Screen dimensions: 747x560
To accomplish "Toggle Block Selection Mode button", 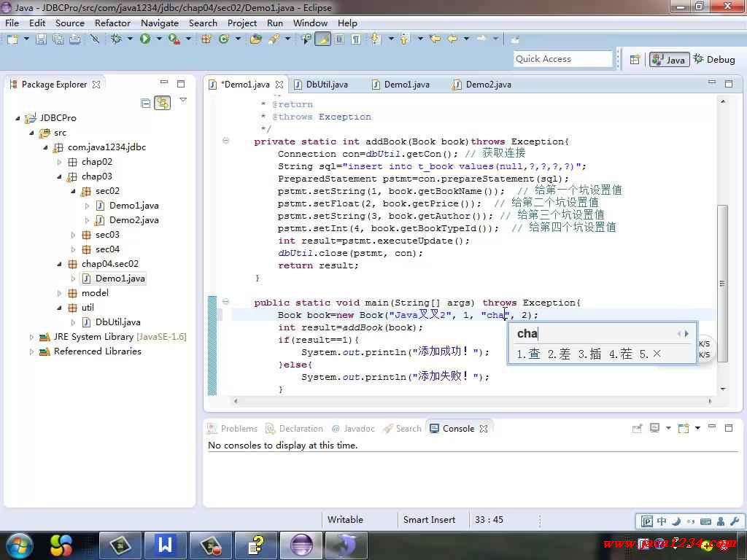I will tap(339, 39).
